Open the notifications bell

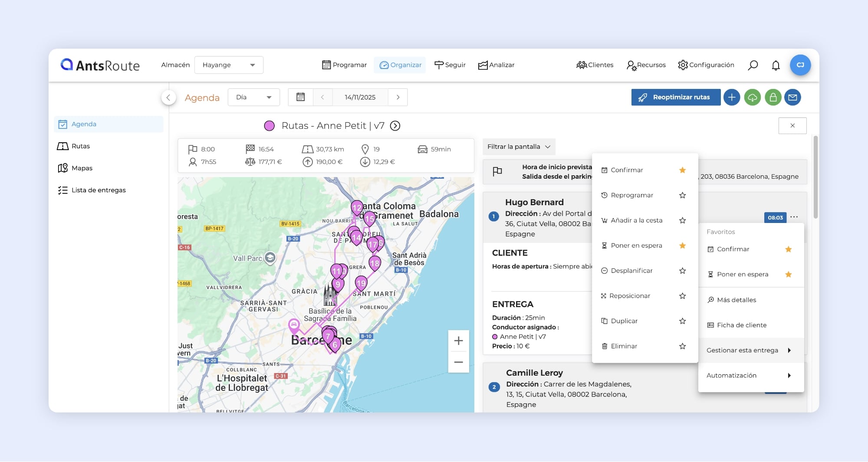click(776, 65)
